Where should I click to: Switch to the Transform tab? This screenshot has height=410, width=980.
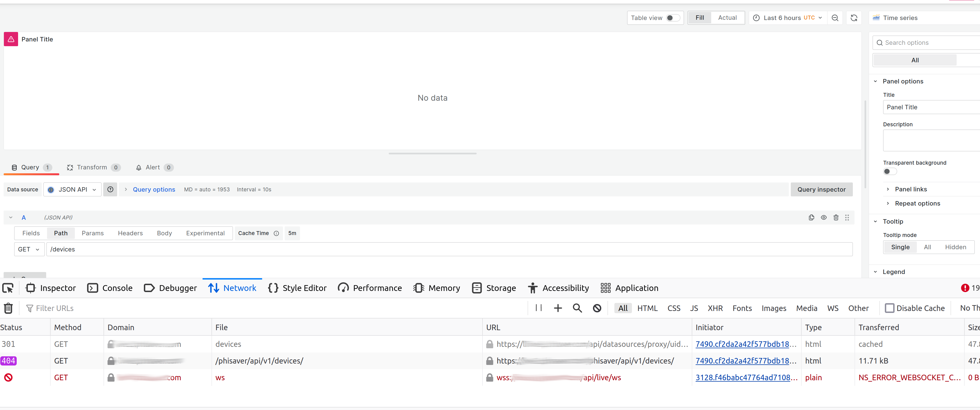point(92,167)
